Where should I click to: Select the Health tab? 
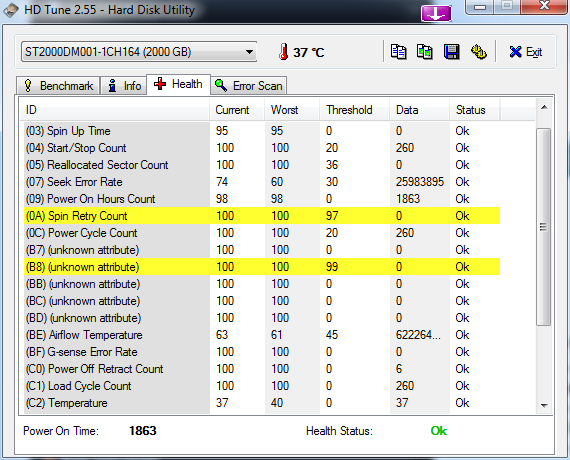[x=178, y=84]
